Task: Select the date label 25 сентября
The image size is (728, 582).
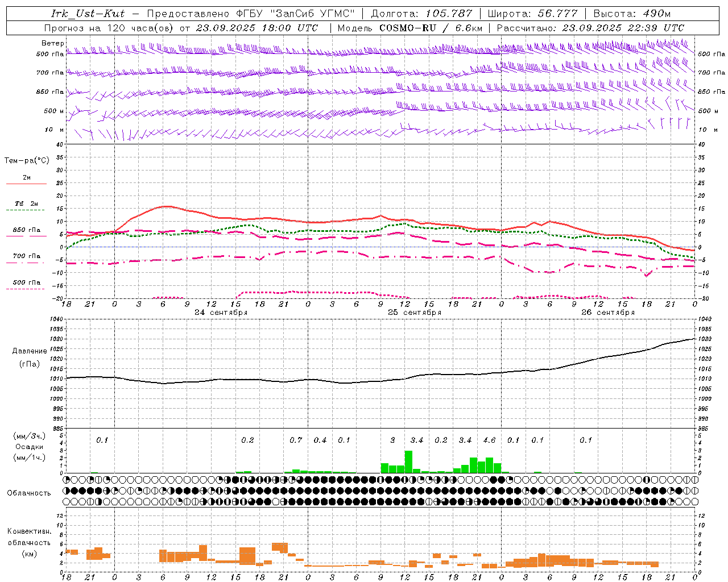Action: pyautogui.click(x=415, y=312)
